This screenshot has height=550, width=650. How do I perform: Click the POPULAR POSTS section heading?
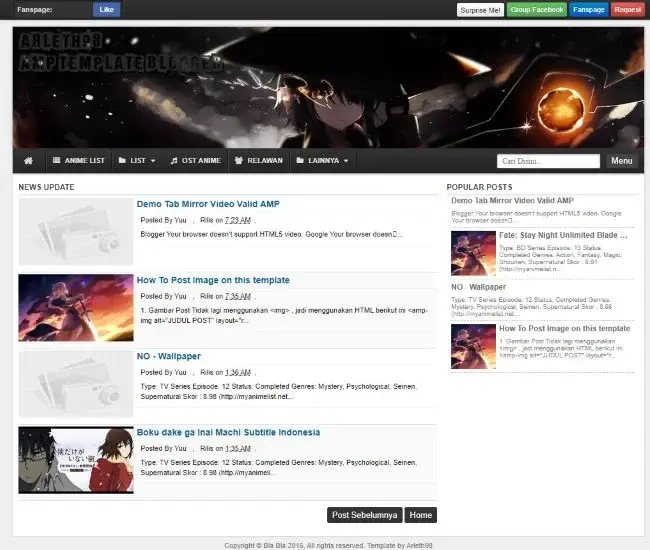[x=480, y=187]
